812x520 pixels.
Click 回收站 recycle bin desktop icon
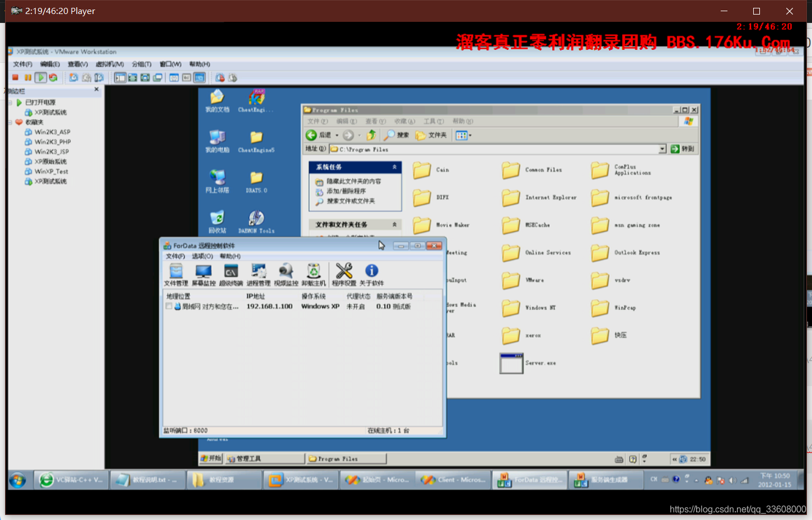point(217,222)
